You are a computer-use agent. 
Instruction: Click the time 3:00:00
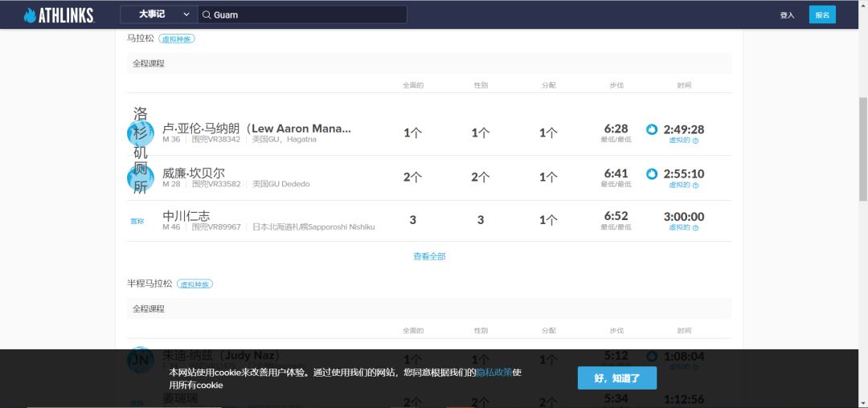(x=684, y=217)
